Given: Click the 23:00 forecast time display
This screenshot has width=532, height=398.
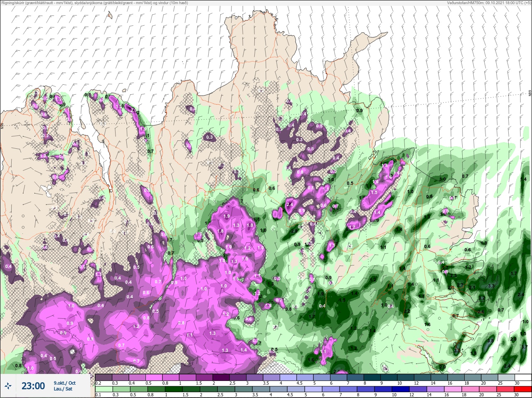Looking at the screenshot, I should (33, 386).
